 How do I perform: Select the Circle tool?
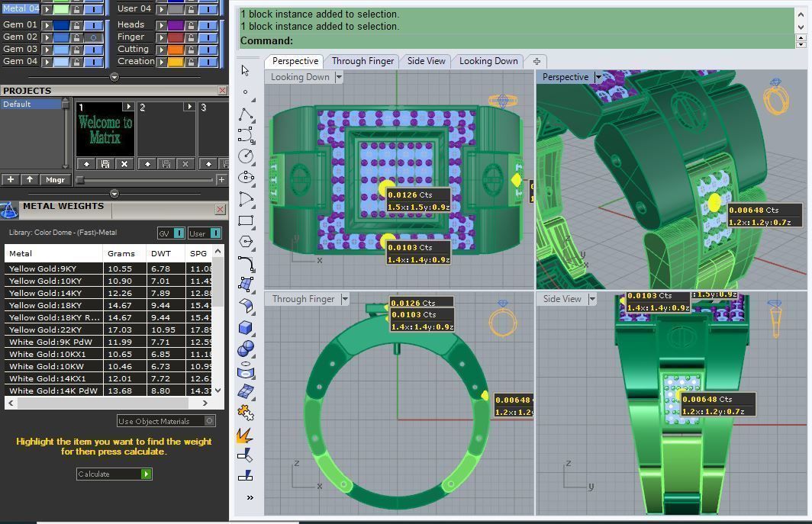click(246, 156)
